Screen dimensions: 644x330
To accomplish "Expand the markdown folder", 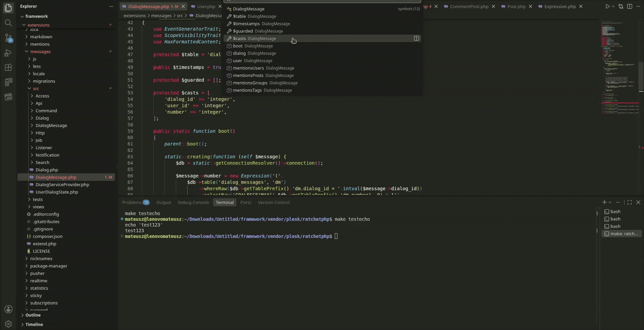I will pyautogui.click(x=41, y=37).
